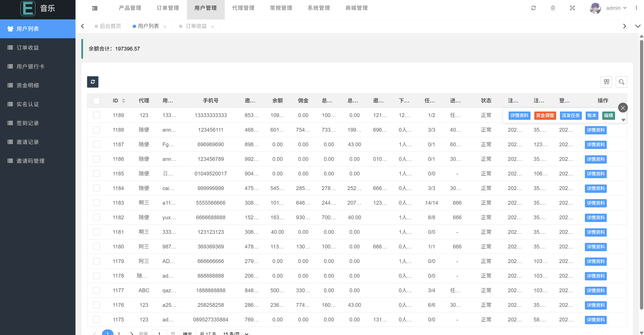The height and width of the screenshot is (335, 644).
Task: Open 实名认证 in the sidebar
Action: coord(38,104)
